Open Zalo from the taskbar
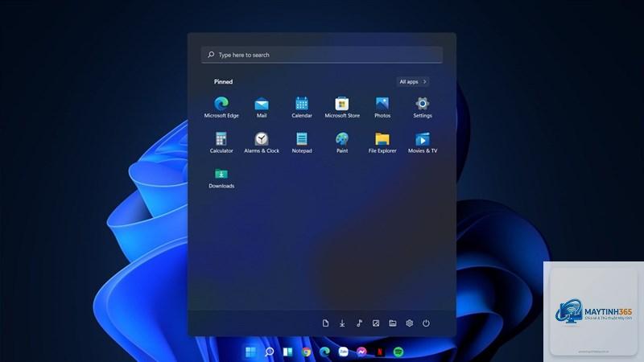The width and height of the screenshot is (644, 362). pos(343,352)
